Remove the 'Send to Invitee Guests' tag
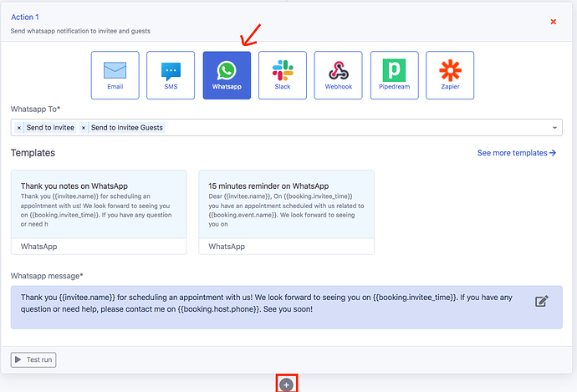Screen dimensions: 577x392 (x=84, y=128)
